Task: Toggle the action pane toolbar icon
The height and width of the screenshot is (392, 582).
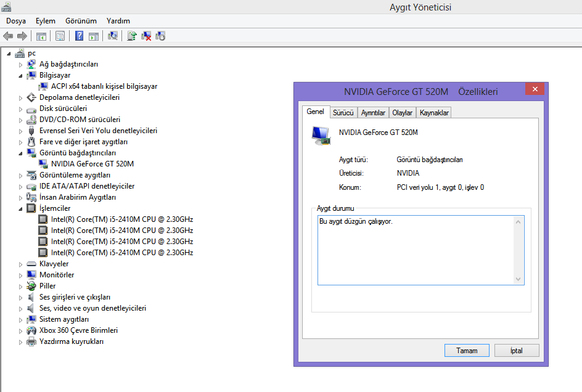Action: (x=94, y=36)
